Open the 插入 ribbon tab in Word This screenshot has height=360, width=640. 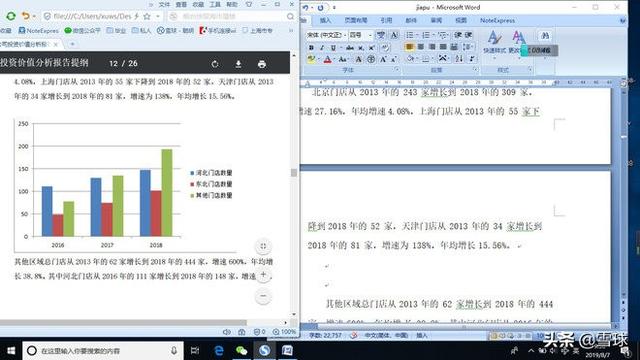[x=325, y=20]
